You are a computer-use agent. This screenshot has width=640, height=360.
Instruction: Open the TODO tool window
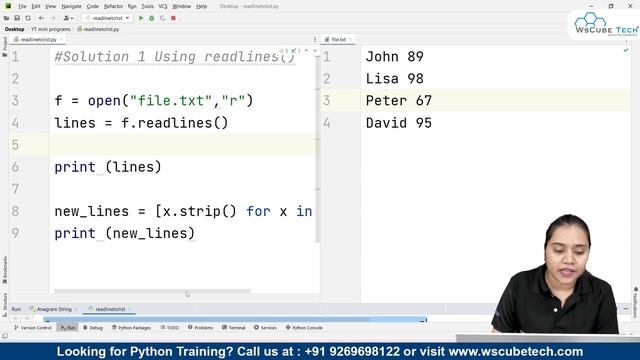point(170,328)
